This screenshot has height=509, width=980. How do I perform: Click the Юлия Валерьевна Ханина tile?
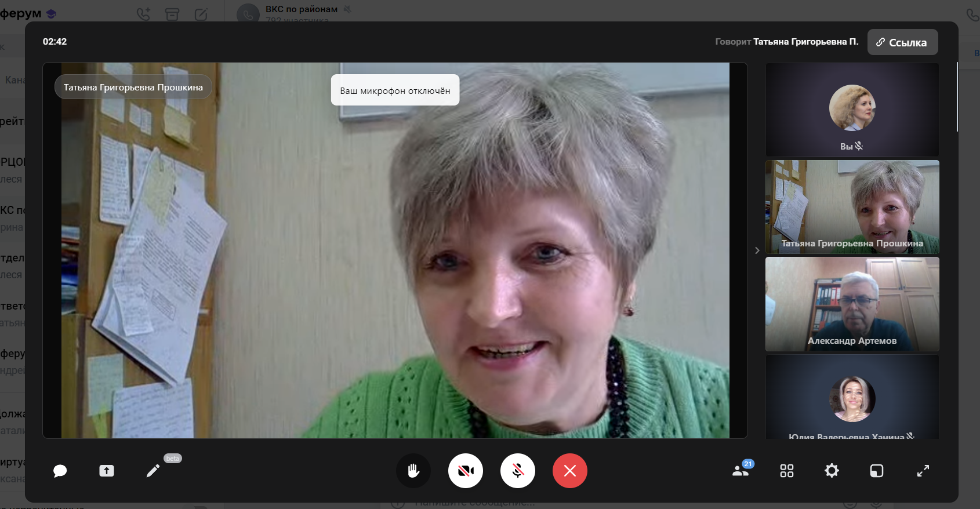(x=852, y=399)
